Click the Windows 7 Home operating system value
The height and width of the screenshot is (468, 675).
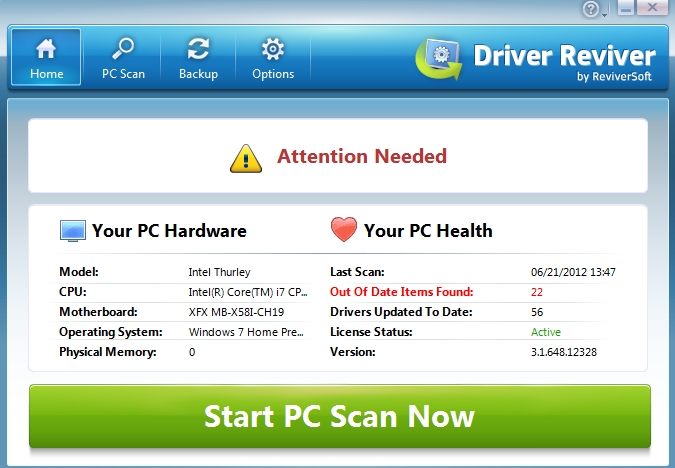(x=246, y=332)
